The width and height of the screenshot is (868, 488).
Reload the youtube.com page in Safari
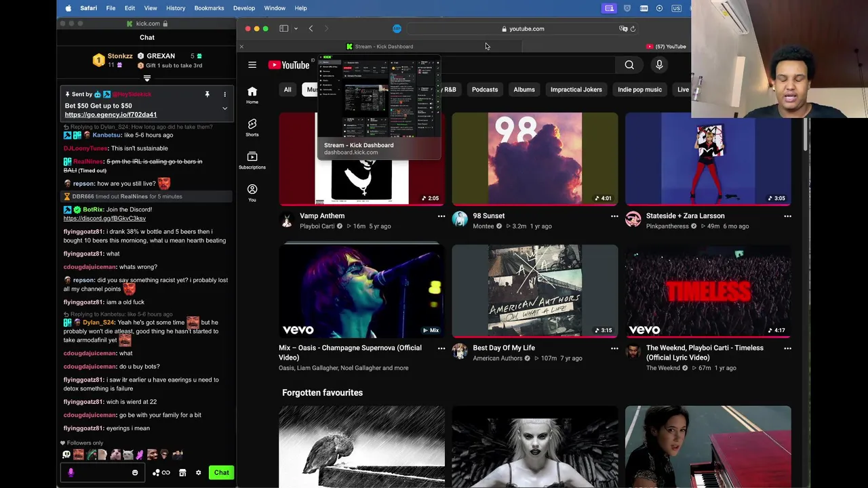click(633, 28)
